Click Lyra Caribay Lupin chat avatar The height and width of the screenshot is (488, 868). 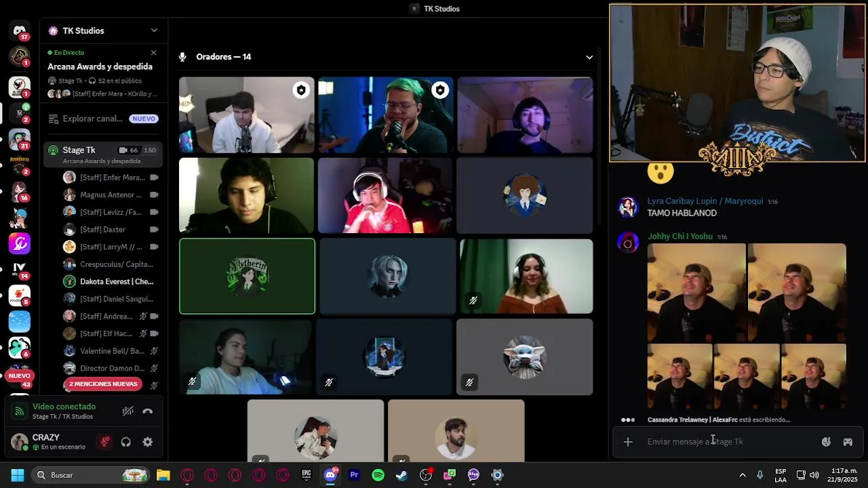point(628,207)
